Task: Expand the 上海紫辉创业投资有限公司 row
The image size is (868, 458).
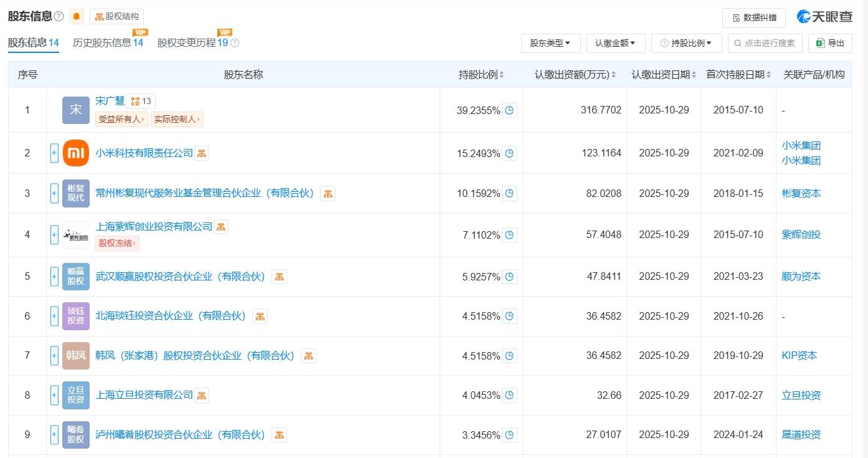Action: [54, 235]
